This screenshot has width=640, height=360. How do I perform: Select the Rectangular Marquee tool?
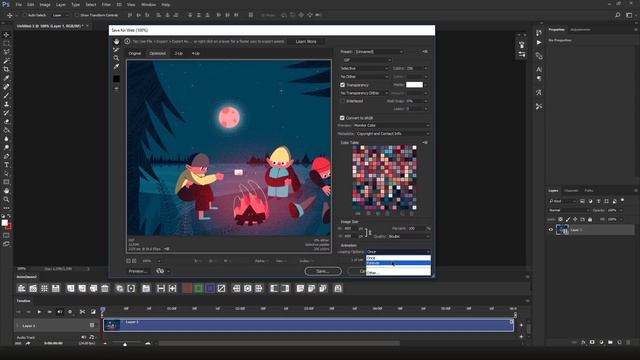point(6,43)
